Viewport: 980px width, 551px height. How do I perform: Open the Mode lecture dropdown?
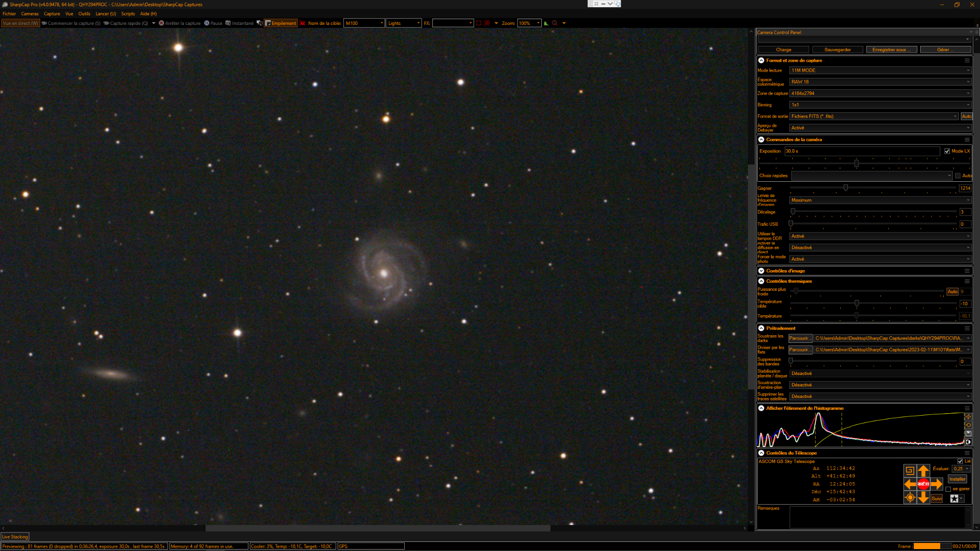click(880, 70)
